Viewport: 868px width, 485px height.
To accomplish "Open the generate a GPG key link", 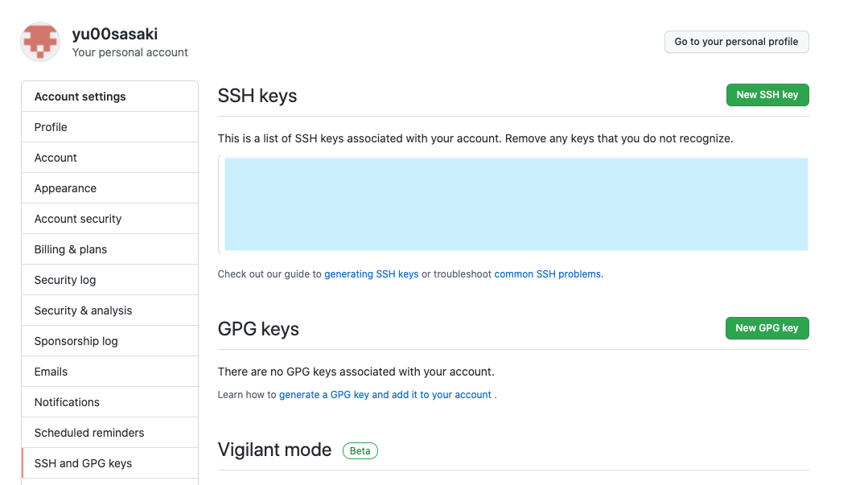I will (386, 394).
